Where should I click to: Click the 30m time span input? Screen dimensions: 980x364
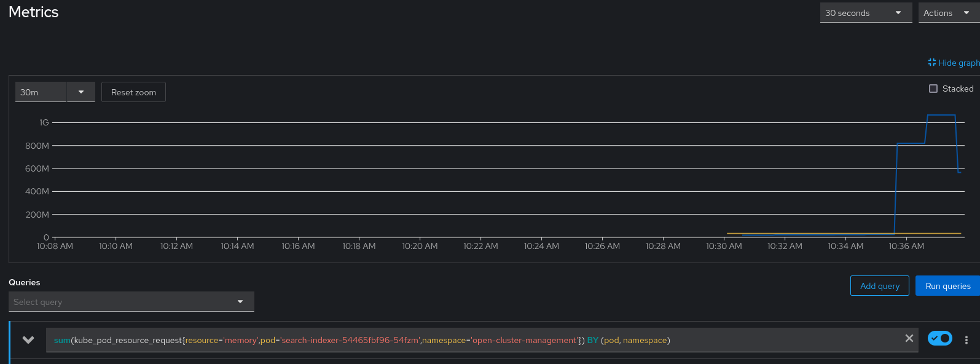tap(41, 92)
